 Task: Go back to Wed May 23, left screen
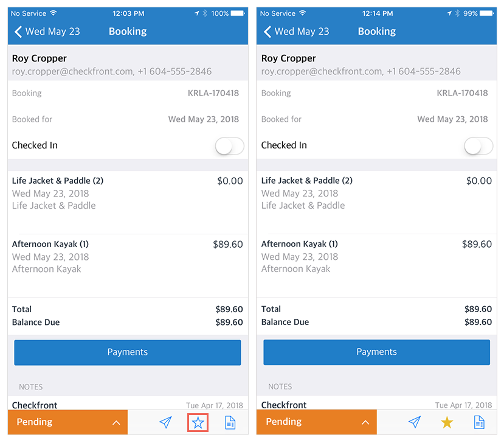point(47,32)
